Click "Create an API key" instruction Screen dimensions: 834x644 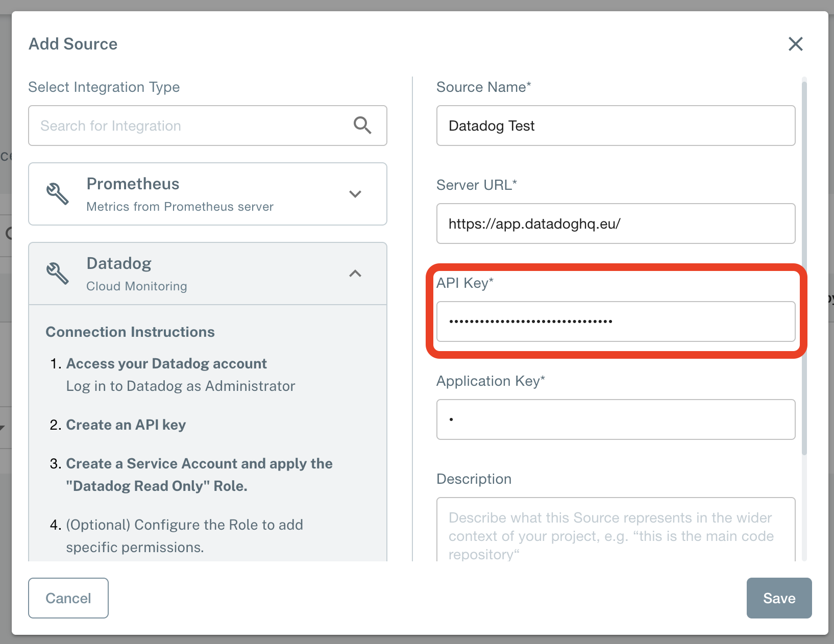pos(126,425)
